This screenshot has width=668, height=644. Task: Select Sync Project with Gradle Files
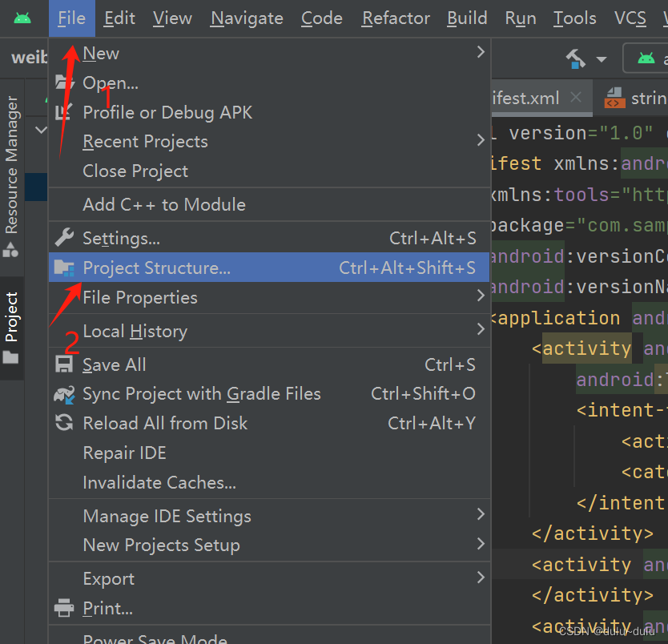(269, 394)
